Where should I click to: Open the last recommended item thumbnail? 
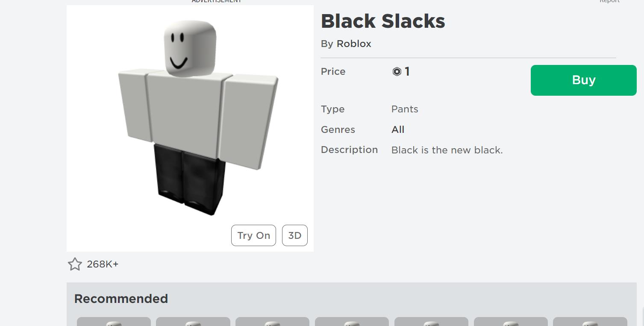(590, 321)
